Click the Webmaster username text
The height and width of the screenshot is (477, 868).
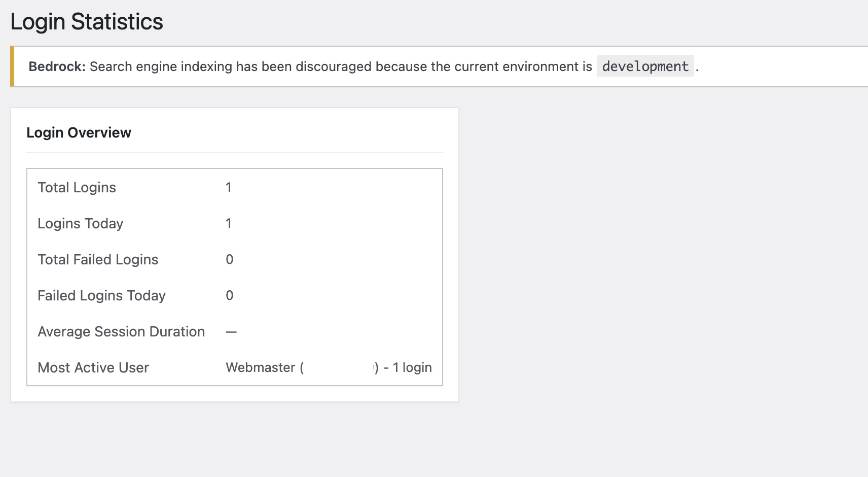pyautogui.click(x=261, y=367)
